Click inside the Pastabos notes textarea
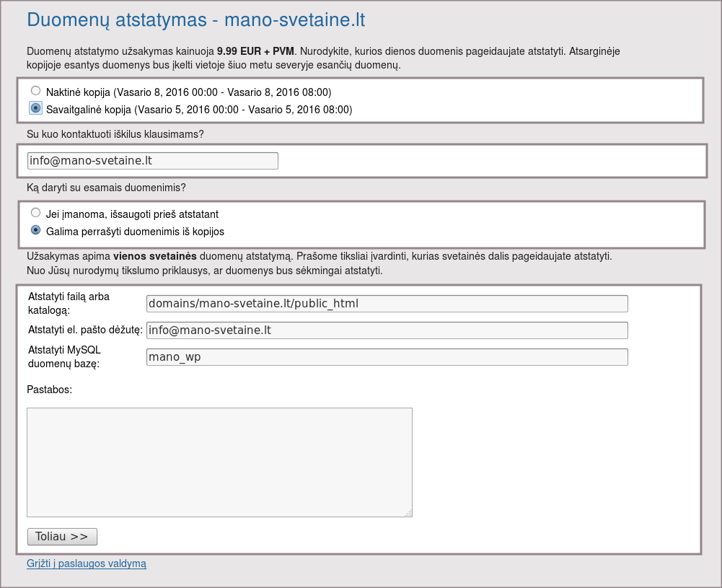The height and width of the screenshot is (588, 722). [x=219, y=462]
